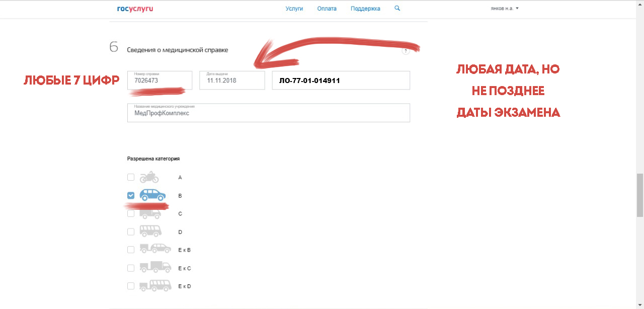Enable the category A checkbox
Image resolution: width=644 pixels, height=309 pixels.
coord(131,177)
